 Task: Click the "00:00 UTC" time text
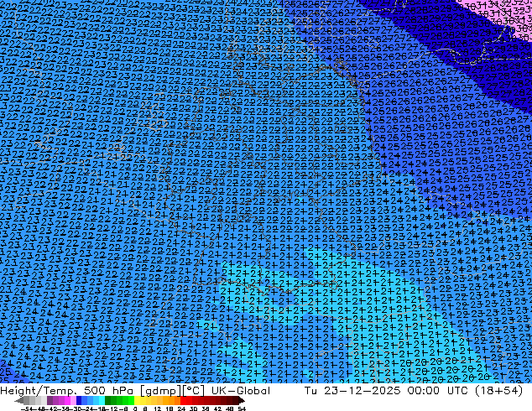click(436, 391)
